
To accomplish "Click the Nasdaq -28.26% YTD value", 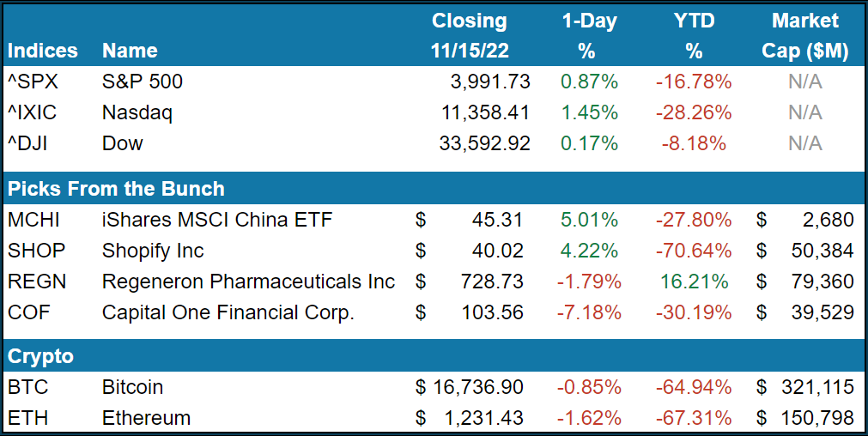I will [694, 112].
